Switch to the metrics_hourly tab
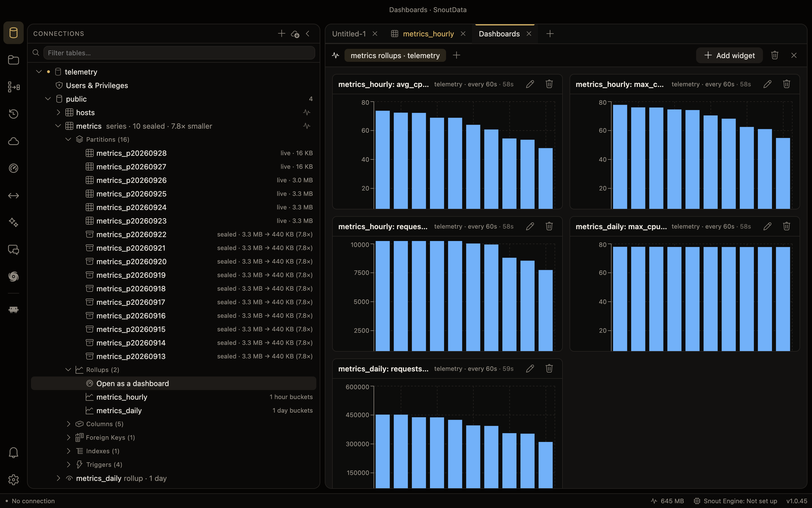The height and width of the screenshot is (508, 812). [x=428, y=34]
